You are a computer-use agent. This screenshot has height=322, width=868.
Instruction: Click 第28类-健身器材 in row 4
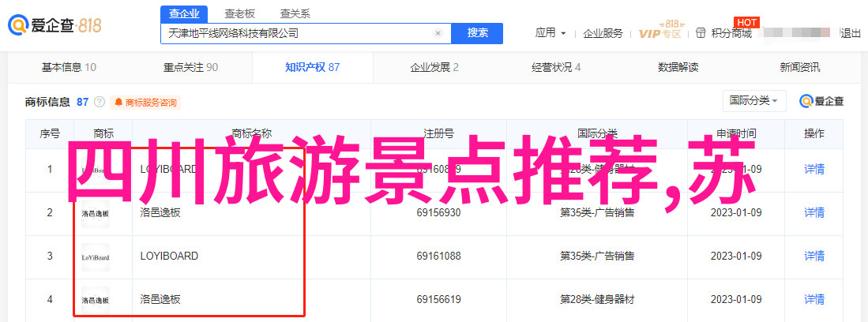coord(597,299)
